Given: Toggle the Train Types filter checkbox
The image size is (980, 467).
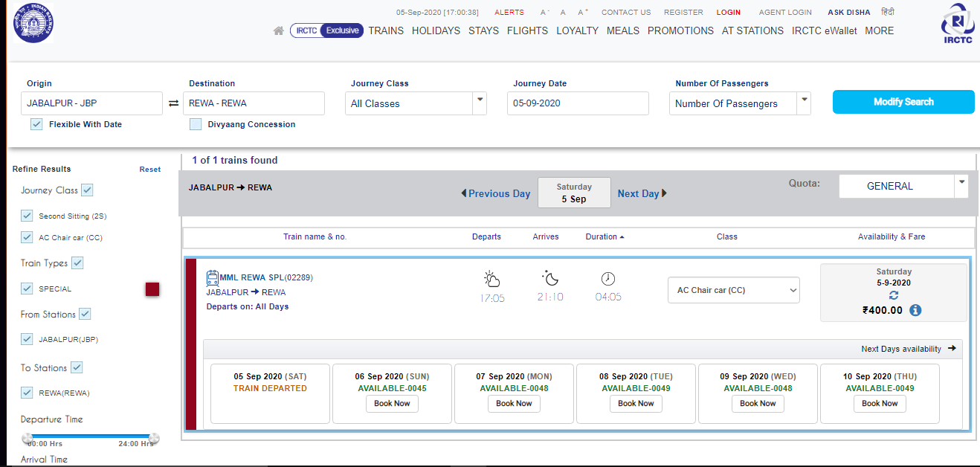Looking at the screenshot, I should (x=77, y=263).
